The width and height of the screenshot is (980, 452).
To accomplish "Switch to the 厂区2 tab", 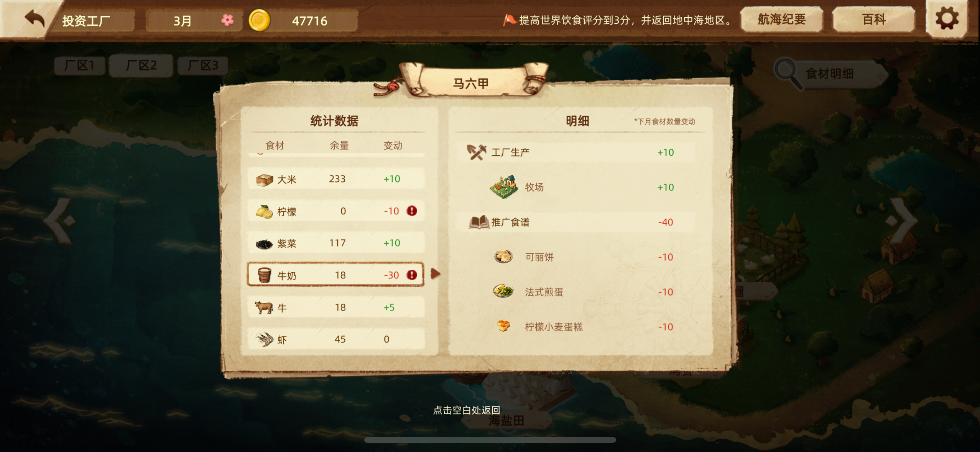I will click(141, 65).
